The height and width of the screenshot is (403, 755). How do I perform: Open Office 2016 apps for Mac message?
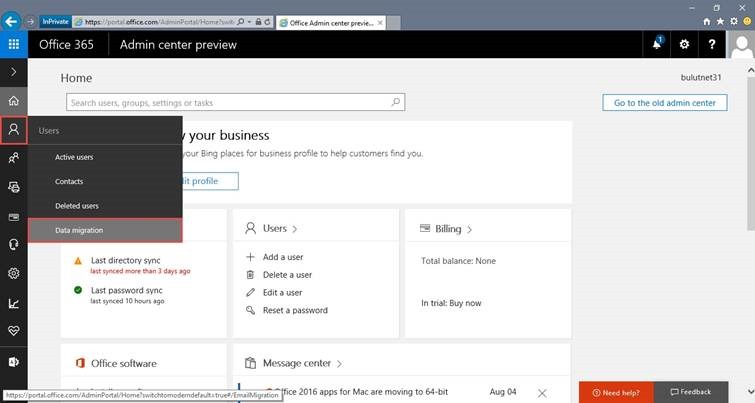366,392
